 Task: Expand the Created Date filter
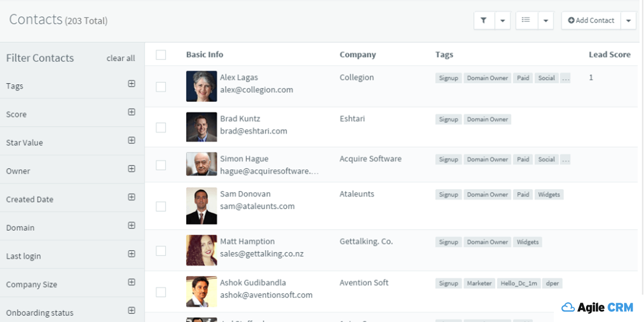click(x=131, y=197)
